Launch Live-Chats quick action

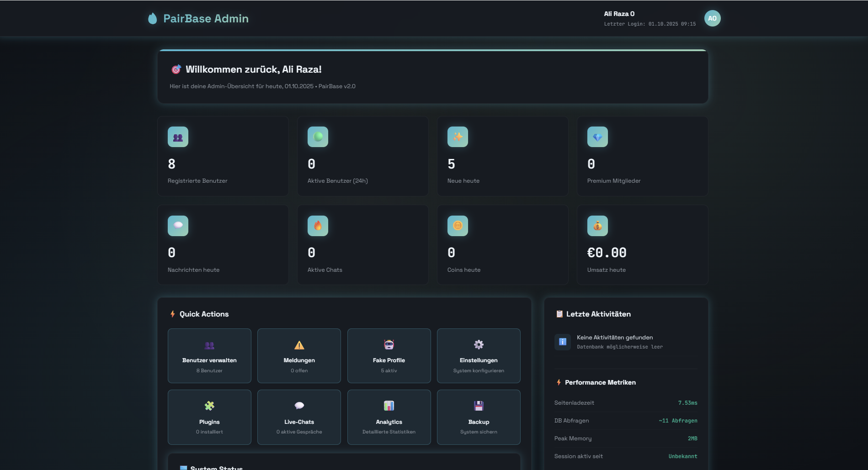click(299, 417)
